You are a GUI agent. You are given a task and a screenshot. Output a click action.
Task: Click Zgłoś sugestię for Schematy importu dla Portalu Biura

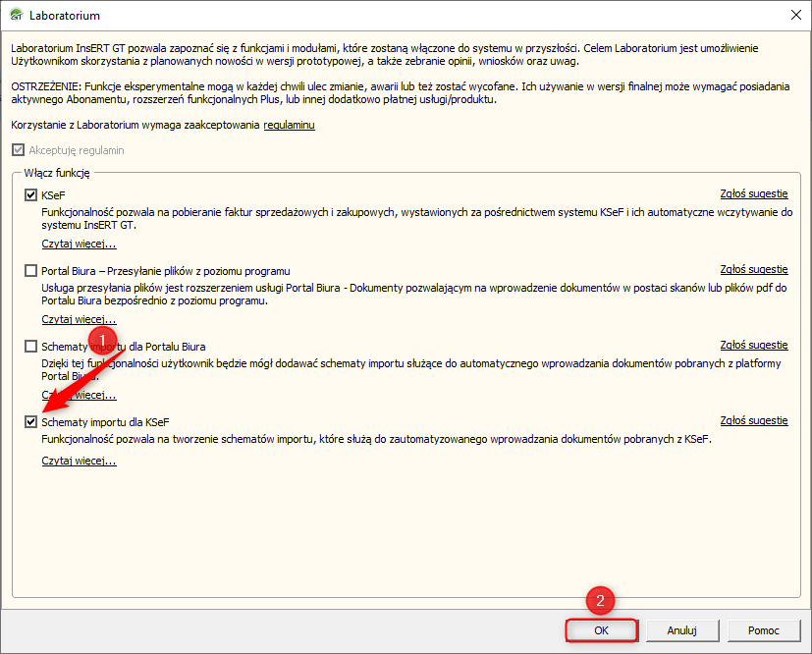click(x=754, y=345)
